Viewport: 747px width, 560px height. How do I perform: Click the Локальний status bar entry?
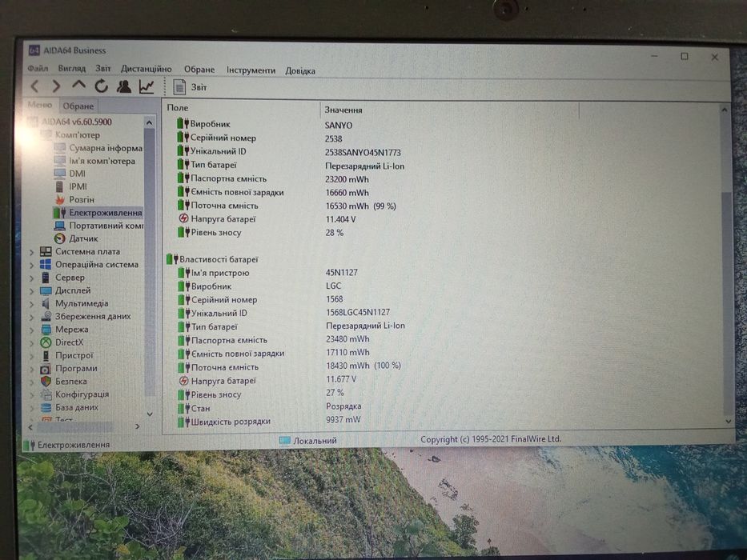point(308,441)
